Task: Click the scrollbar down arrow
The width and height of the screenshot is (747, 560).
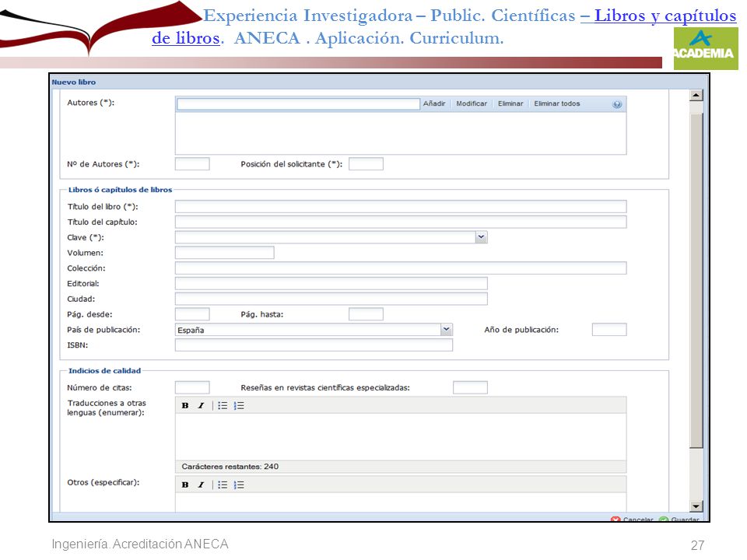Action: tap(696, 506)
